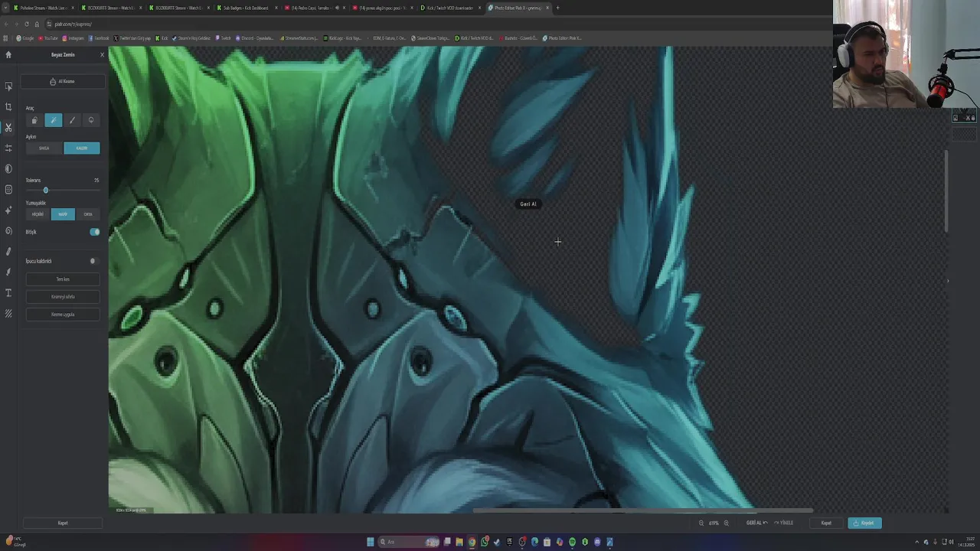Choose the lasso tool under Araç
Image resolution: width=980 pixels, height=551 pixels.
pos(91,120)
